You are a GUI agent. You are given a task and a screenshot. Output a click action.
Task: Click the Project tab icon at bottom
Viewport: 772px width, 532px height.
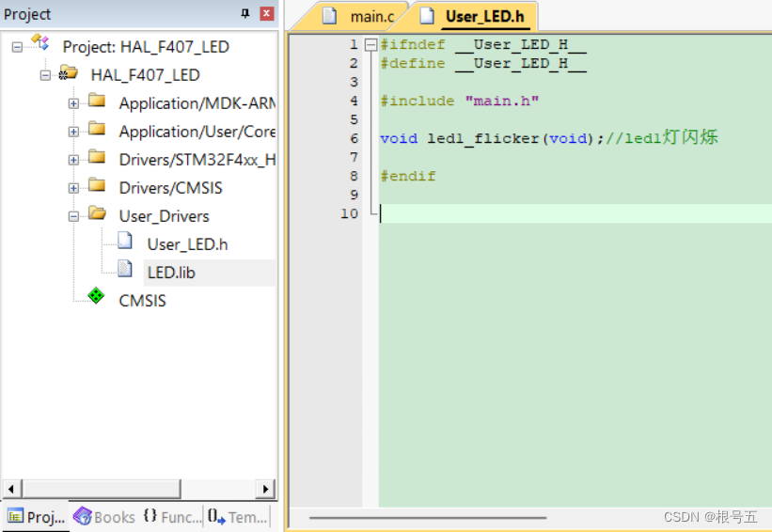click(x=15, y=516)
